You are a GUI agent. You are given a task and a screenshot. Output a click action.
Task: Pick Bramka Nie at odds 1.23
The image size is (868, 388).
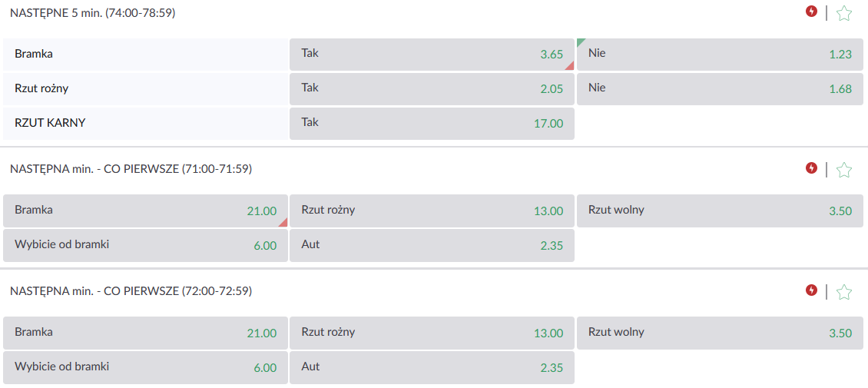(x=720, y=55)
